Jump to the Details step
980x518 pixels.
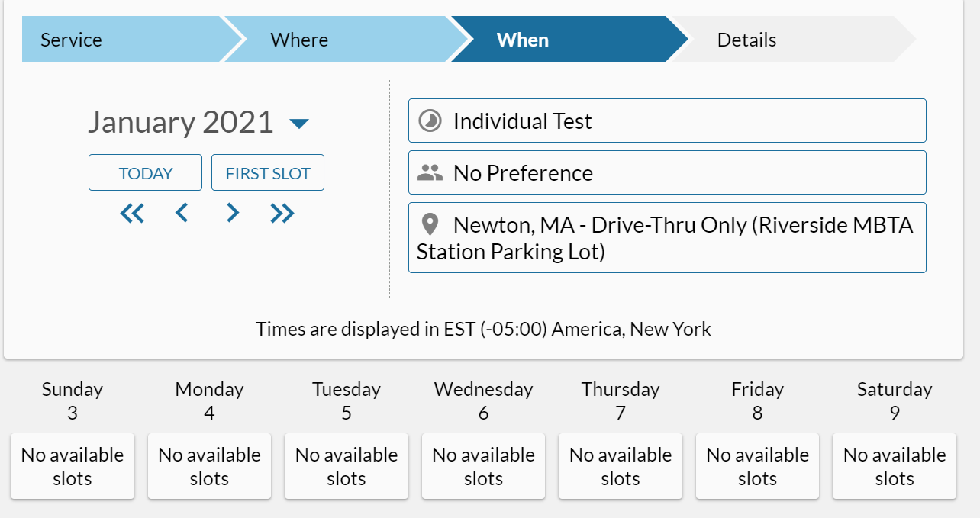[x=794, y=40]
